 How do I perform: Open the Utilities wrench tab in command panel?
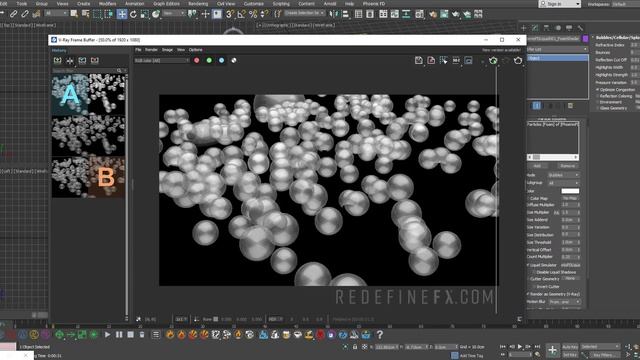tap(580, 28)
